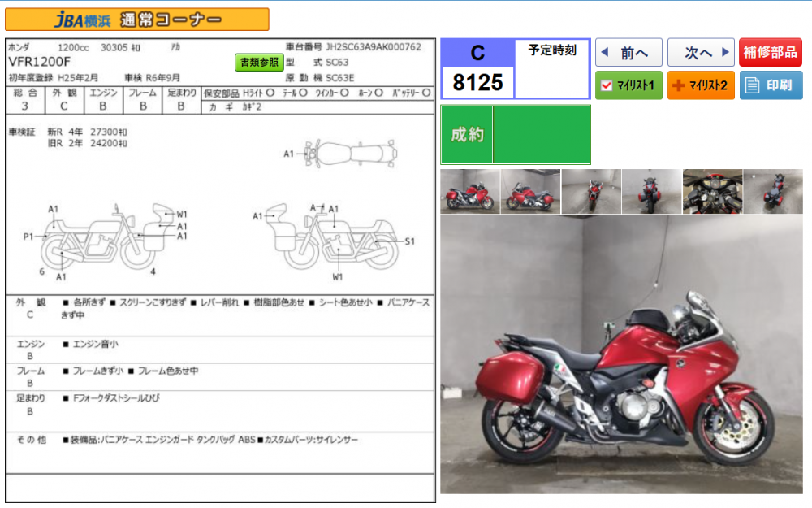812x508 pixels.
Task: Click the 初年度登録 H25年2月 text
Action: click(x=53, y=78)
